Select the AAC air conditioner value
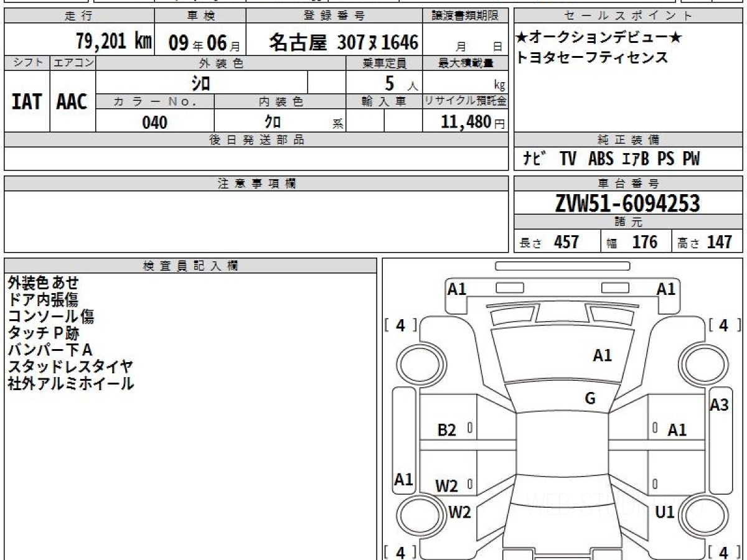This screenshot has width=747, height=560. (x=72, y=102)
